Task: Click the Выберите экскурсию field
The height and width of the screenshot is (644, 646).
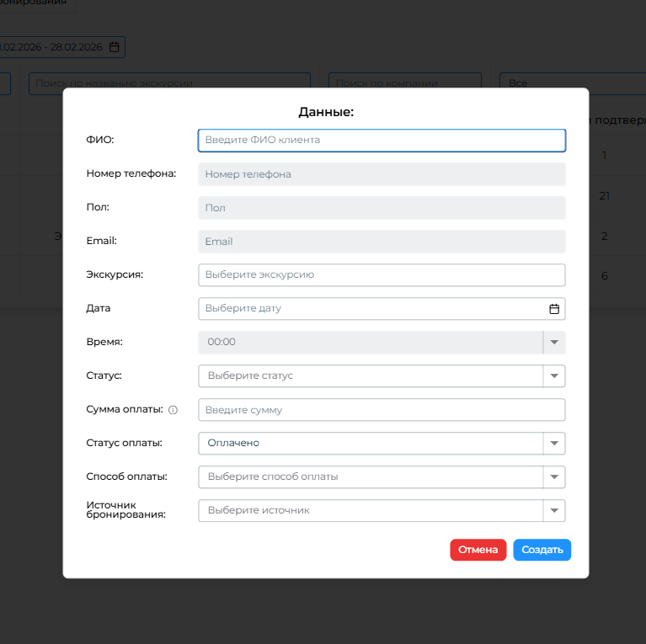Action: (381, 275)
